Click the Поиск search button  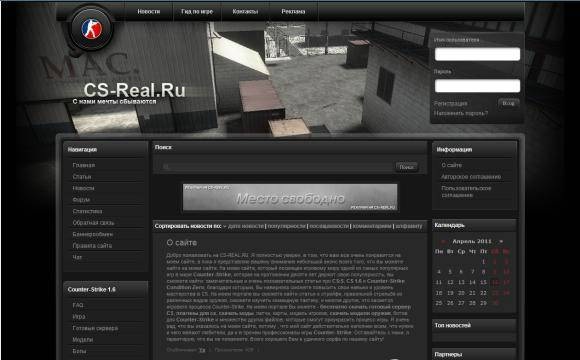click(x=407, y=167)
